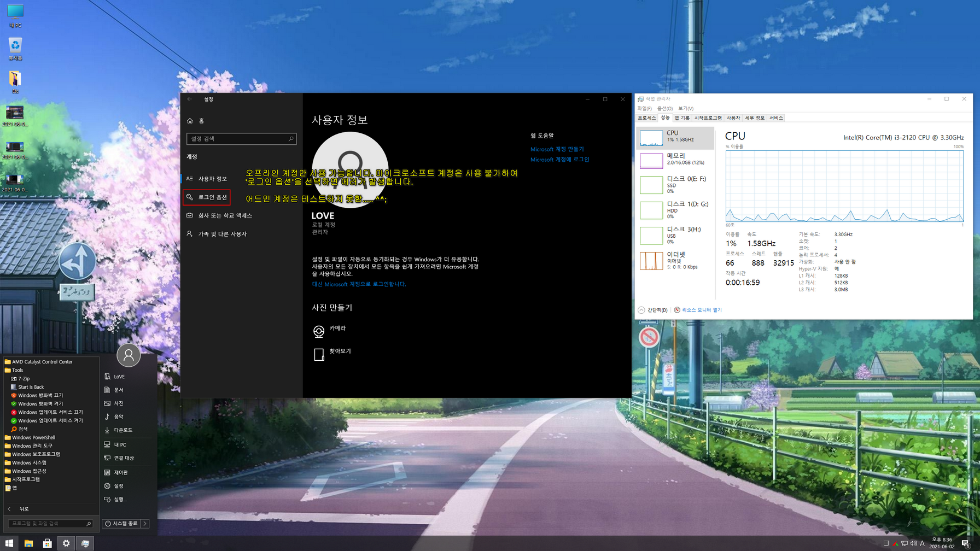Open the 실행... run dialog
Screen dimensions: 980x551
coord(115,499)
